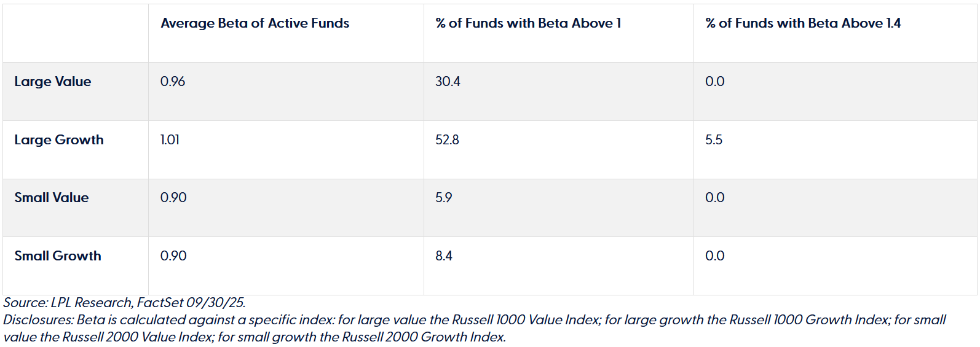
Task: Click Small Value average beta 0.90
Action: pyautogui.click(x=173, y=198)
